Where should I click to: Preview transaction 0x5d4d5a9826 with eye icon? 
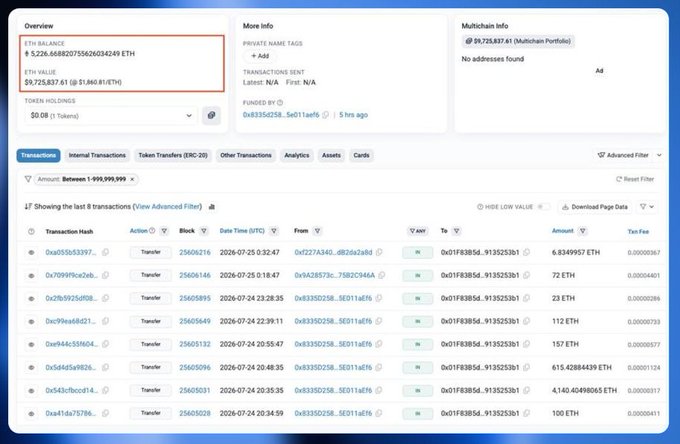coord(31,367)
